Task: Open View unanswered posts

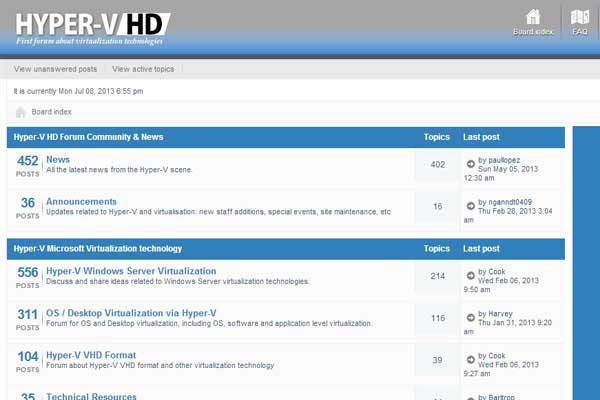Action: [x=55, y=69]
